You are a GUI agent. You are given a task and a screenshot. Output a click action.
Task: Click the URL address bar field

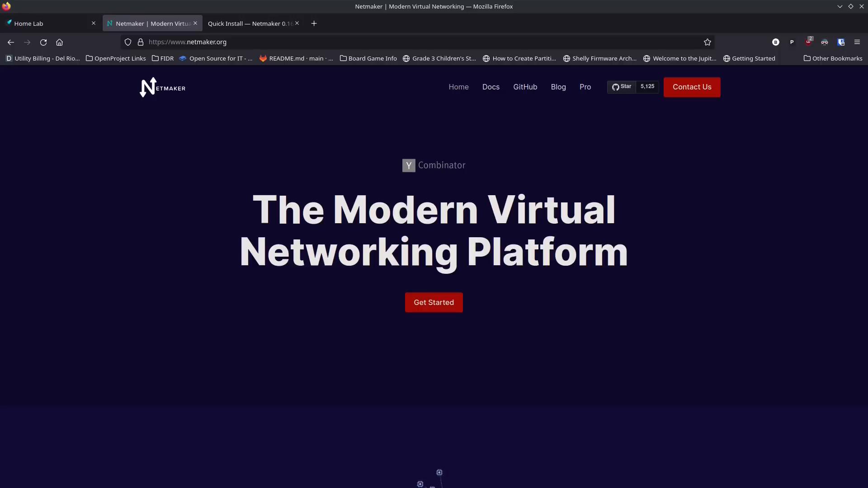(x=407, y=42)
